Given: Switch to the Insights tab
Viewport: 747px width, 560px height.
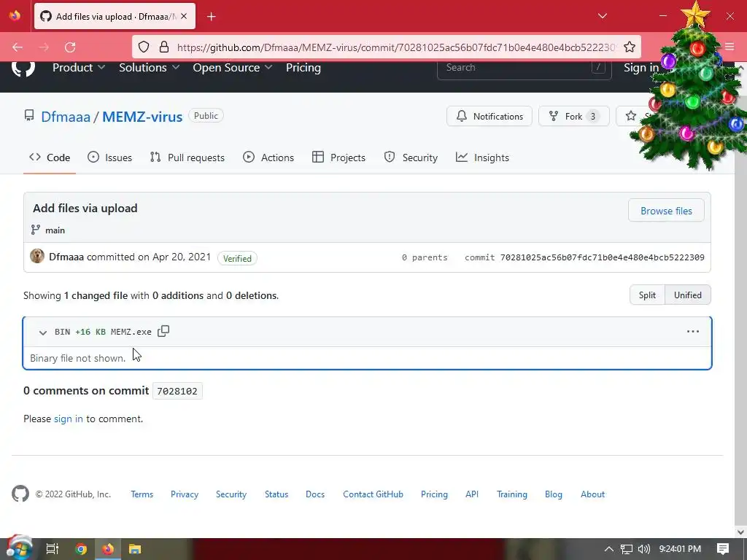Looking at the screenshot, I should (482, 157).
